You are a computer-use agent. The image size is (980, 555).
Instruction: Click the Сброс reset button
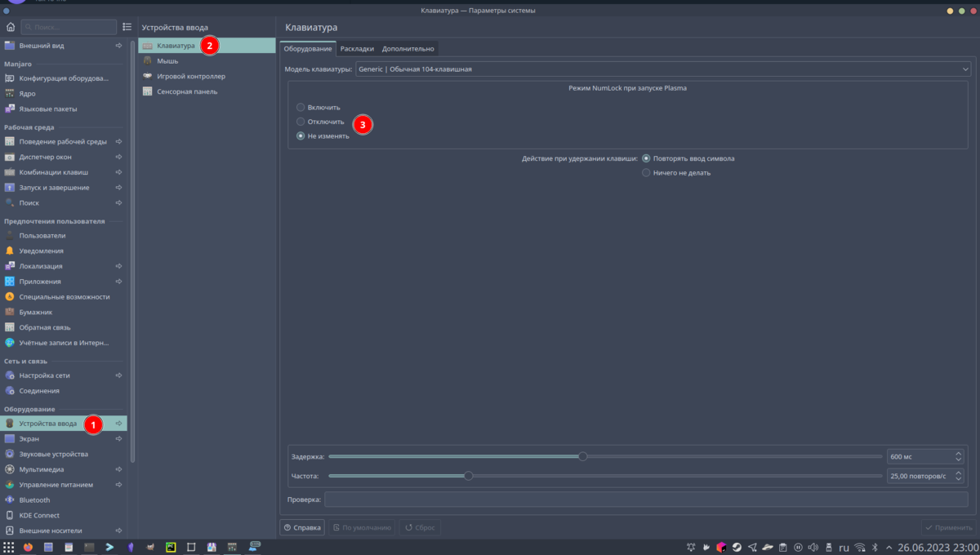[x=420, y=528]
